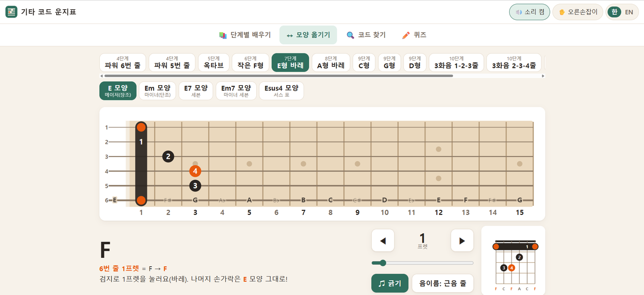Choose the E 모양 major shape

[x=118, y=91]
